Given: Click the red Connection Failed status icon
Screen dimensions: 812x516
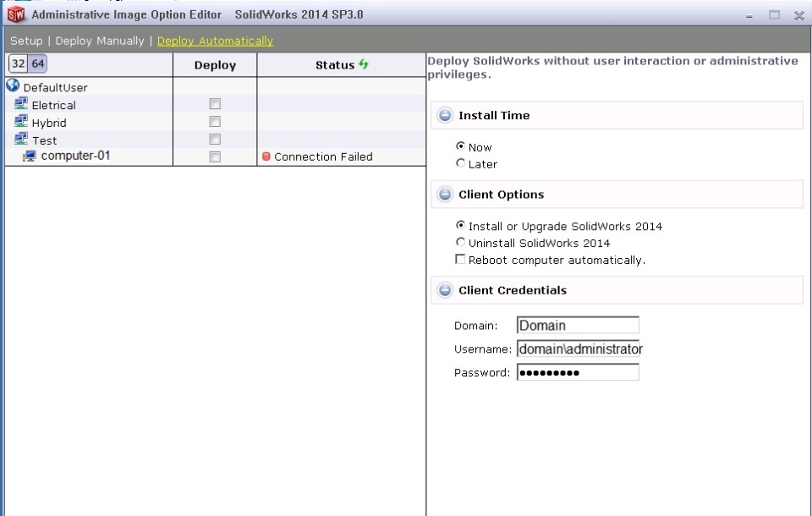Looking at the screenshot, I should pos(266,156).
